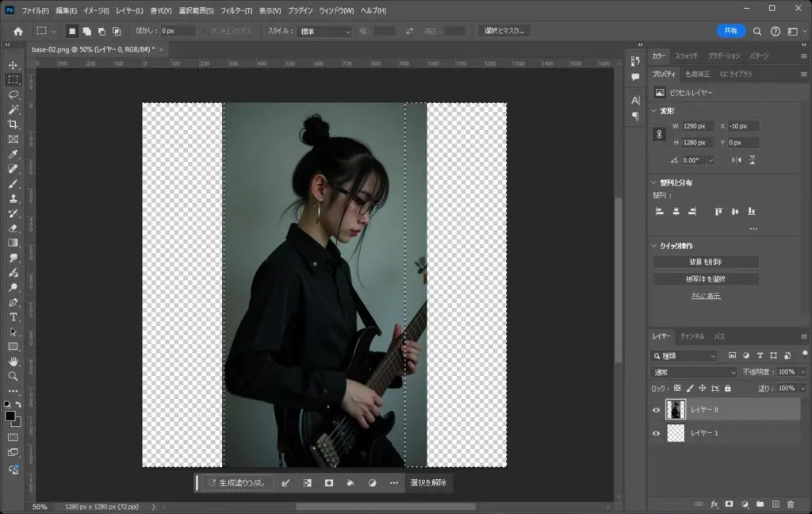Create mask from selection in the task bar
Screen dimensions: 812x514
(x=329, y=483)
